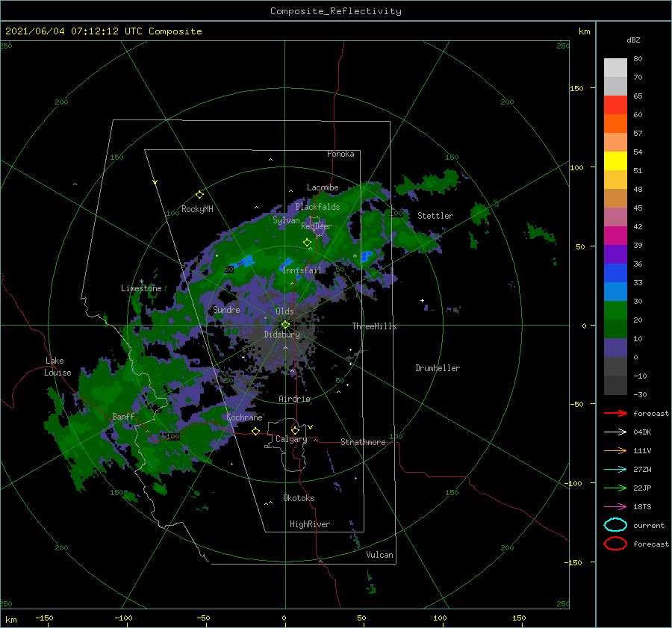Click the red forecast ellipse legend icon

pos(615,544)
